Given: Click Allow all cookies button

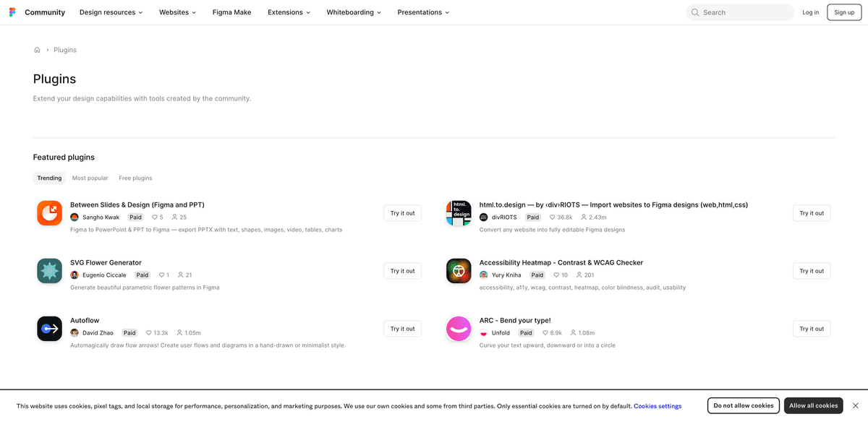Looking at the screenshot, I should (814, 405).
